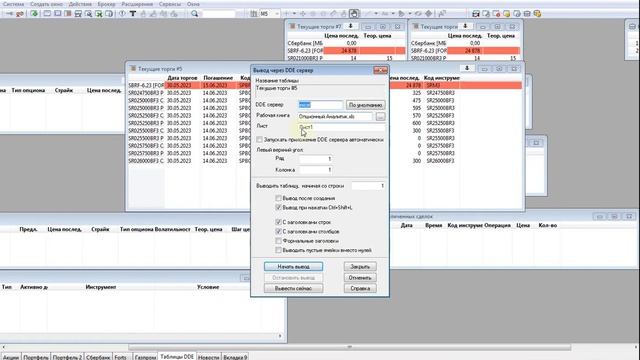Click the chart icon left of M5
Viewport: 640px width, 360px height.
point(253,14)
